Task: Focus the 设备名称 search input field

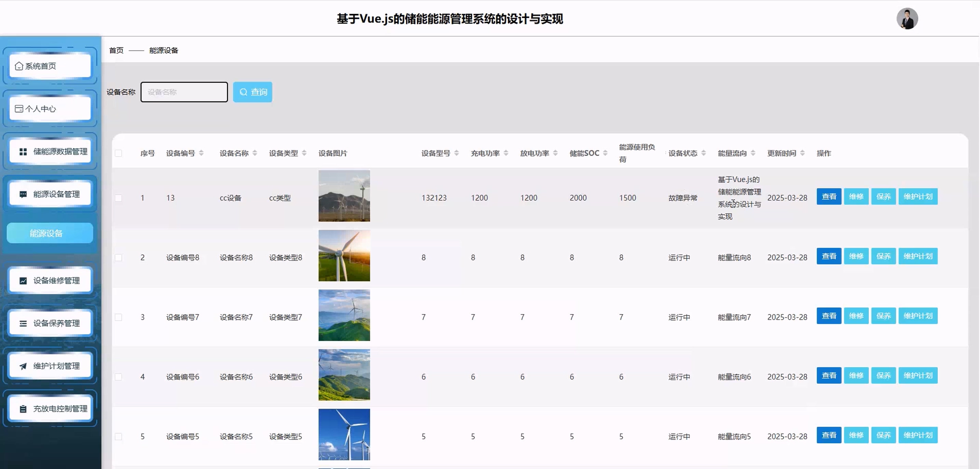Action: [184, 92]
